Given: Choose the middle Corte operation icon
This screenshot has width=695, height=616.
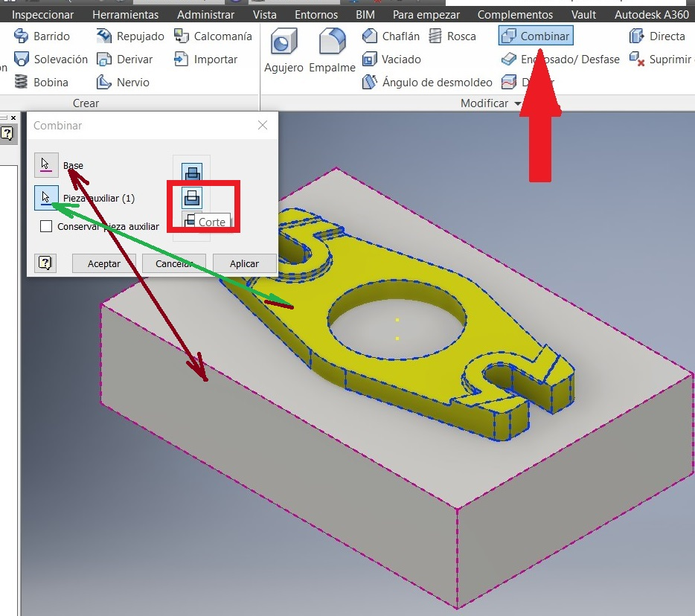Looking at the screenshot, I should click(192, 198).
